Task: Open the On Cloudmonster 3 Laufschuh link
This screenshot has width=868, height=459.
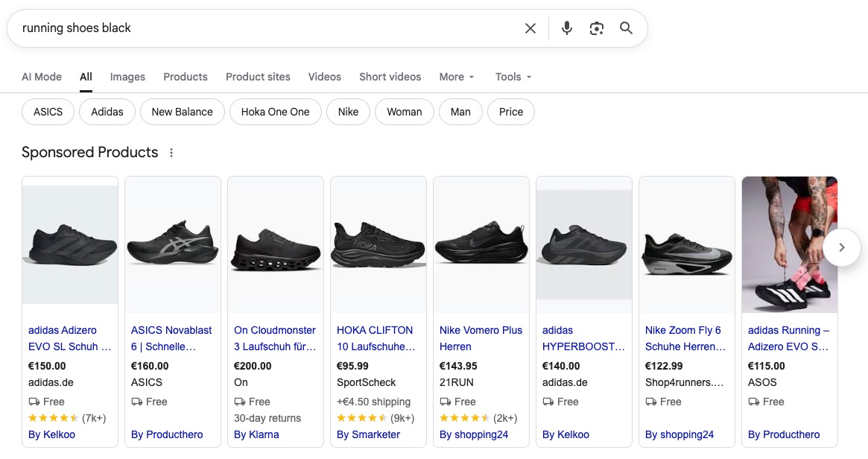Action: [x=275, y=338]
